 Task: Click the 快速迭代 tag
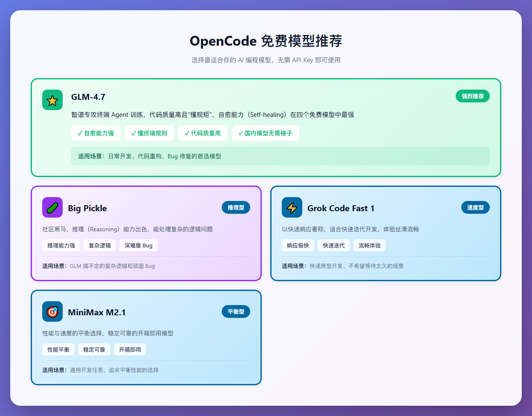[x=334, y=245]
